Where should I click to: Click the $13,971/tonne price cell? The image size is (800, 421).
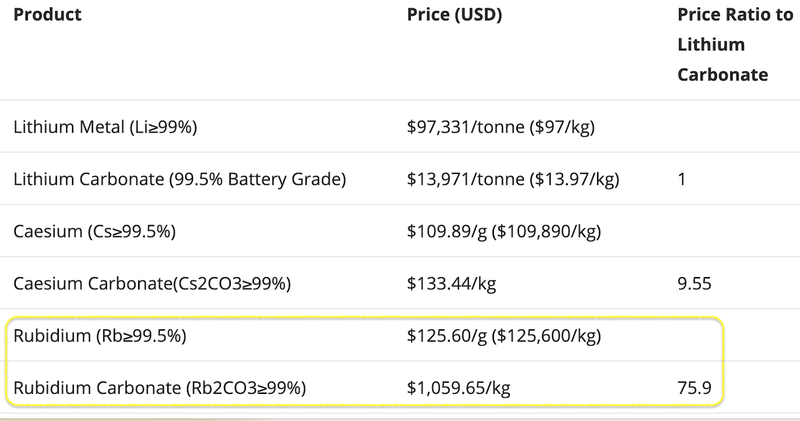(513, 179)
